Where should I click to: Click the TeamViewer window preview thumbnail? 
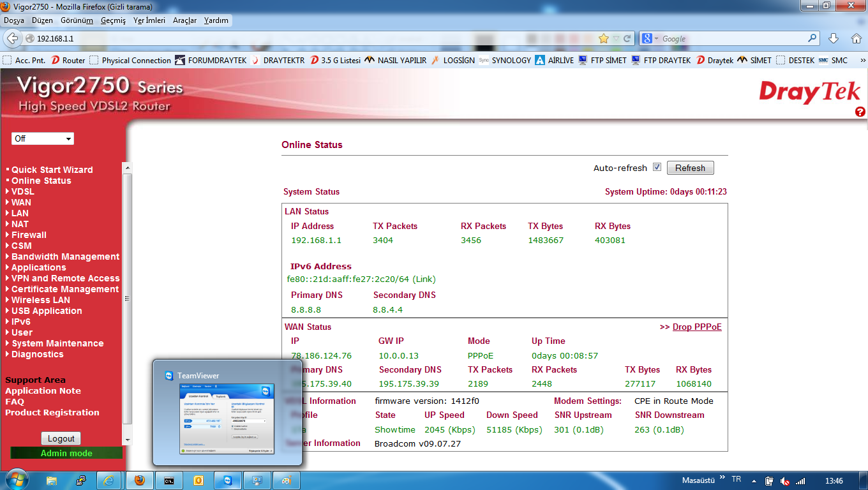(x=227, y=419)
